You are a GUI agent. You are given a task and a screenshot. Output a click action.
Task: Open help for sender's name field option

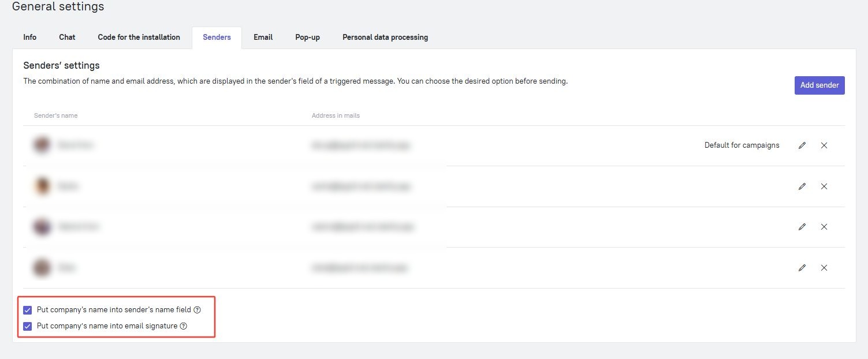pos(197,310)
